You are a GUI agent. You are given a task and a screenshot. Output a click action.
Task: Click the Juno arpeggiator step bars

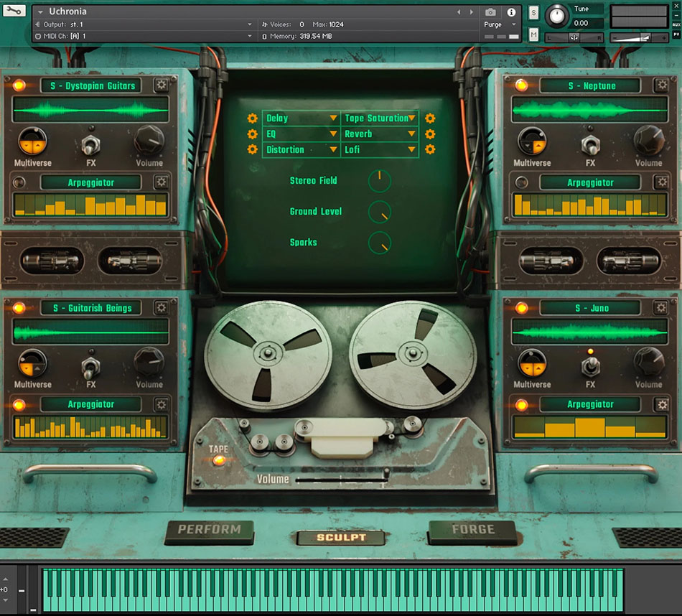[x=590, y=426]
